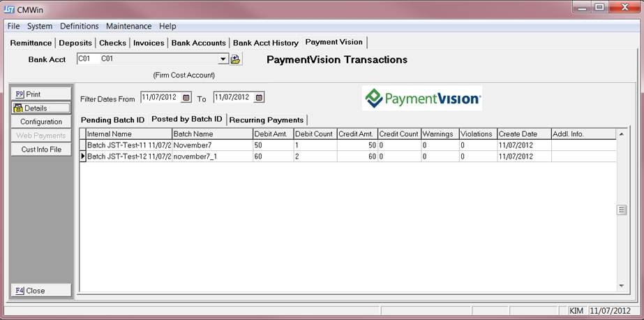Select the Pending Batch ID tab
The height and width of the screenshot is (320, 644).
click(112, 119)
